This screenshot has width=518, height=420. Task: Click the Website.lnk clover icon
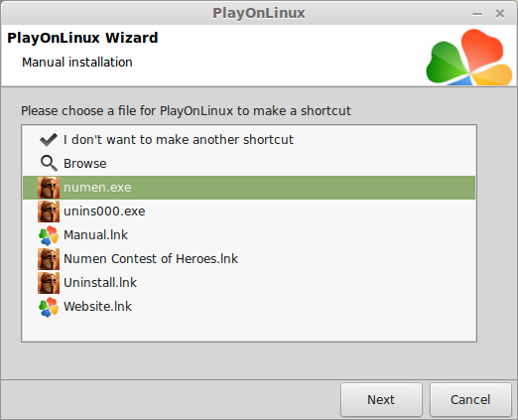[x=49, y=307]
